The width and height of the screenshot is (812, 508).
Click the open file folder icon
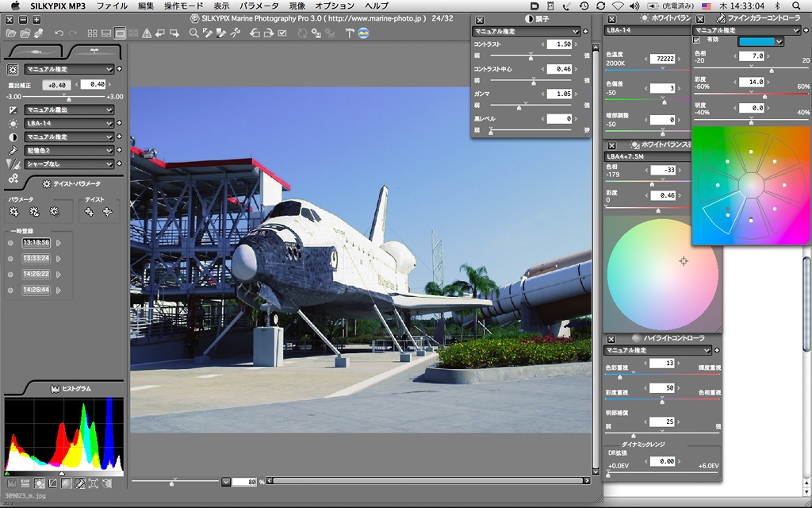click(x=11, y=33)
